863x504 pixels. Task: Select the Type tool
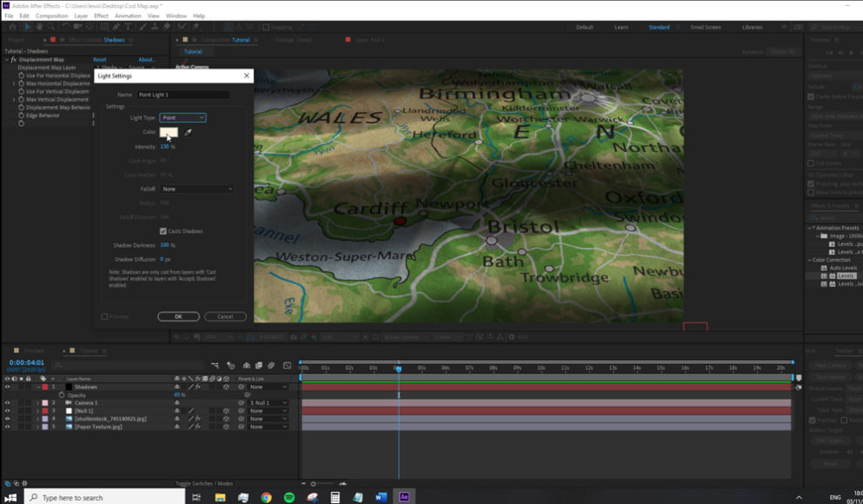click(129, 27)
